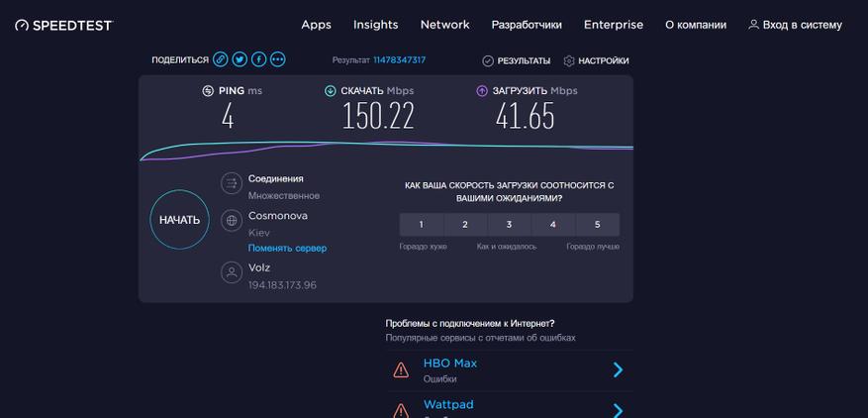Viewport: 868px width, 418px height.
Task: Open РЕЗУЛЬТАТЫ page
Action: point(524,61)
